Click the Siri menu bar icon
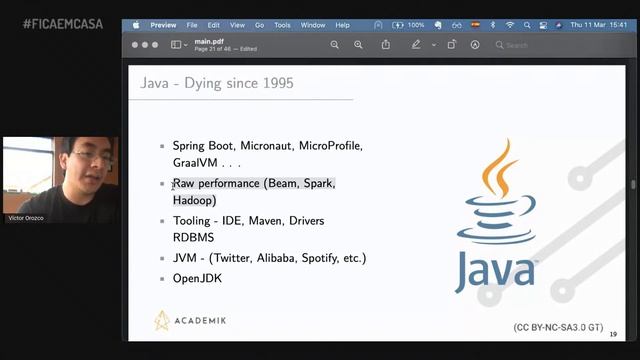Image resolution: width=640 pixels, height=360 pixels. click(559, 25)
